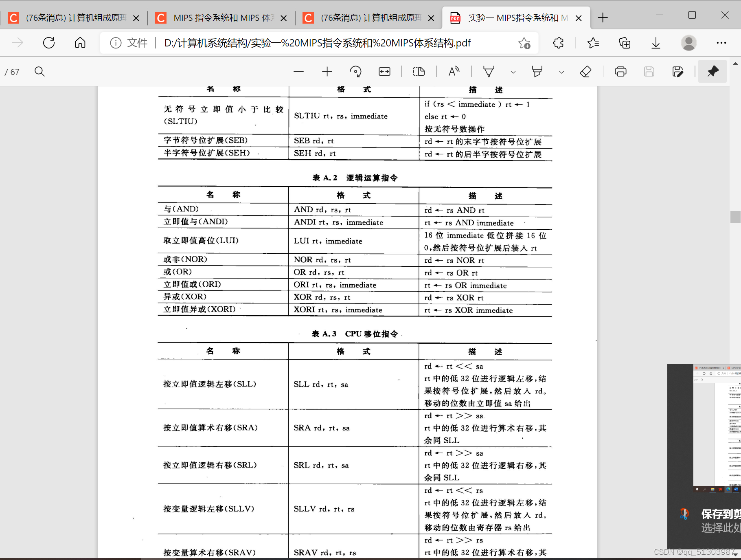Screen dimensions: 741x560
Task: Click 'ANDI rt, rs, immediate' cell
Action: click(339, 222)
